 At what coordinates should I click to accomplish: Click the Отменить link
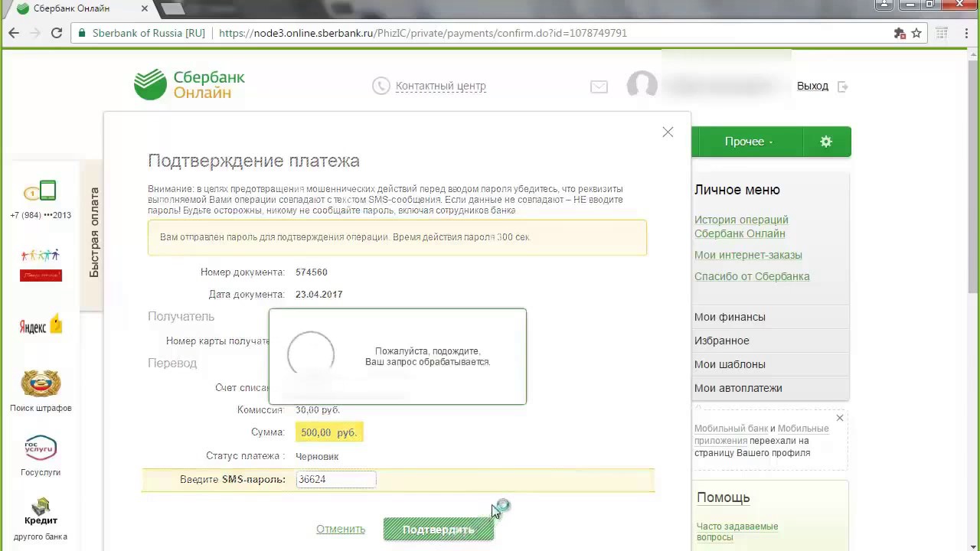(x=341, y=529)
